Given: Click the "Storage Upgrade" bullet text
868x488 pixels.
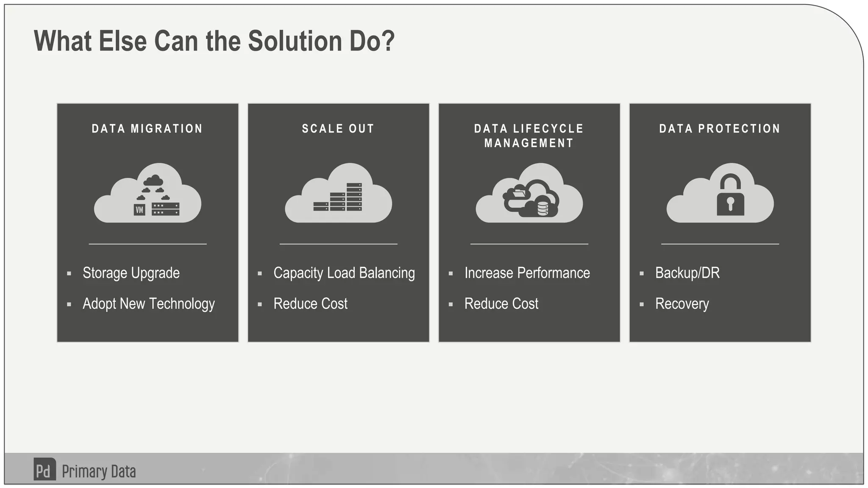Looking at the screenshot, I should (131, 273).
